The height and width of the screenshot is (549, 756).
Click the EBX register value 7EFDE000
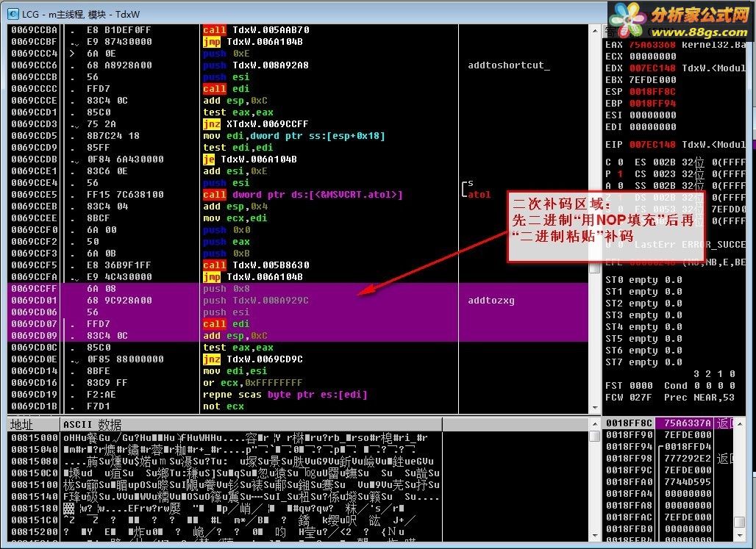pyautogui.click(x=652, y=79)
